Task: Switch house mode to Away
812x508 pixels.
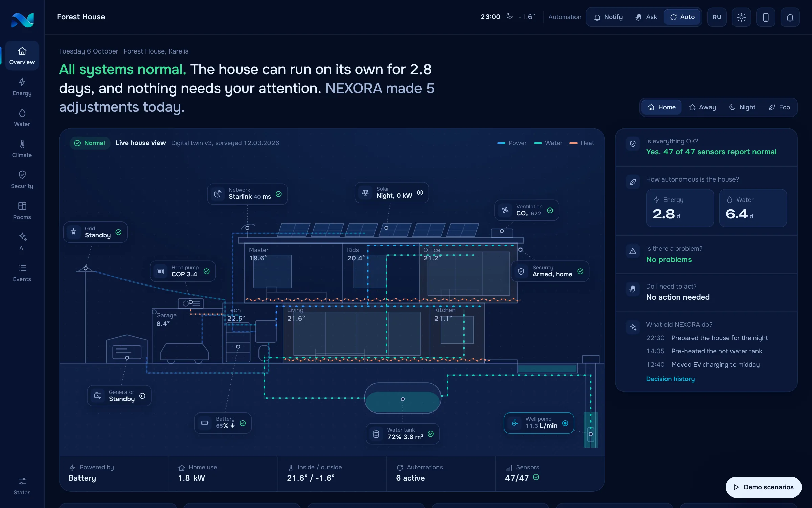Action: [702, 107]
